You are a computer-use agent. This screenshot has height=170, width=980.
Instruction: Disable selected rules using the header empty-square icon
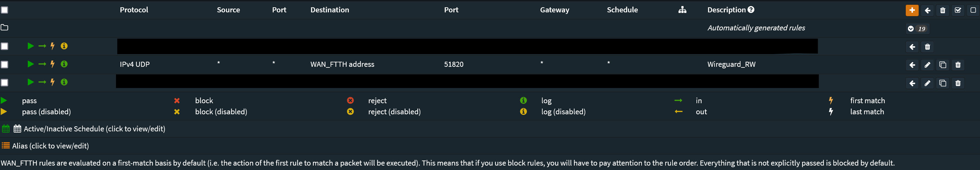tap(973, 10)
